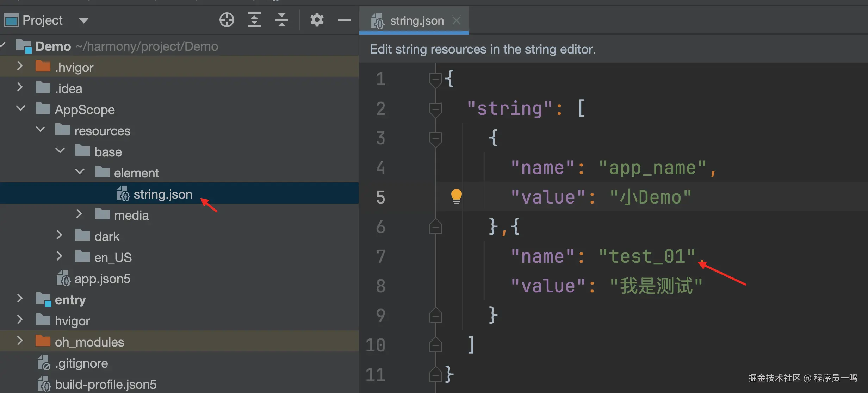Expand the media folder

[79, 214]
